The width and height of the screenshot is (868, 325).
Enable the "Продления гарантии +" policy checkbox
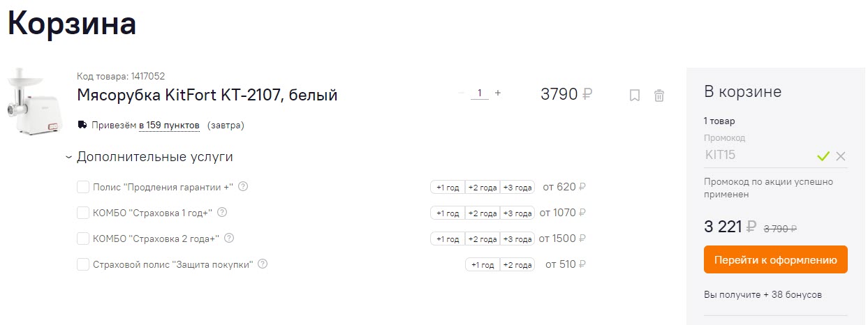(x=83, y=187)
